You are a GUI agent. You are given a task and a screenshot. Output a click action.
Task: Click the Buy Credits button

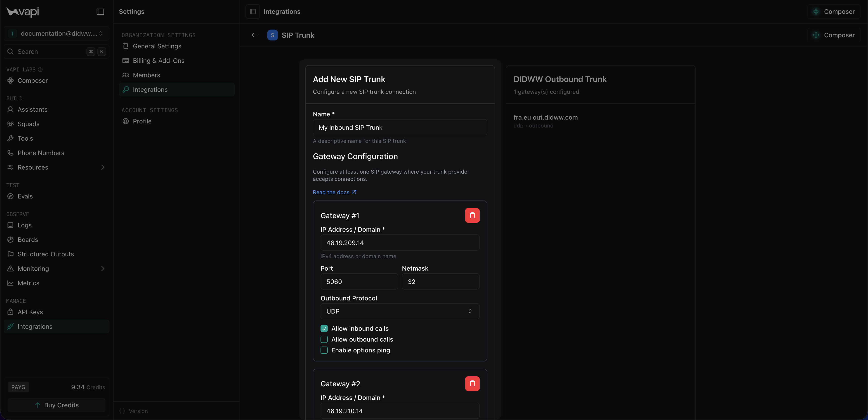[56, 405]
